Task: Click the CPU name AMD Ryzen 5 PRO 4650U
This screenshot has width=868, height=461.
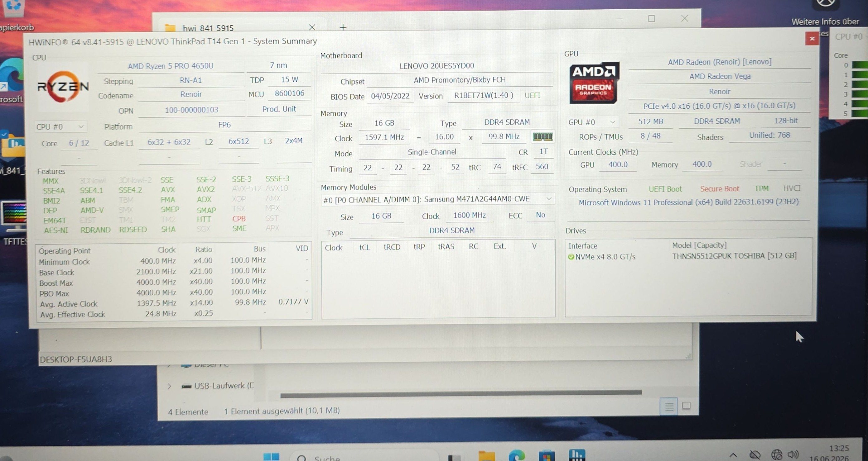Action: click(171, 66)
